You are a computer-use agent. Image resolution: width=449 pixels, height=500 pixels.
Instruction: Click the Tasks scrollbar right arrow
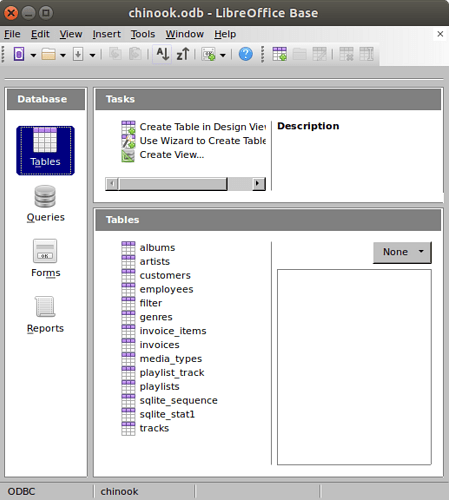tap(258, 183)
